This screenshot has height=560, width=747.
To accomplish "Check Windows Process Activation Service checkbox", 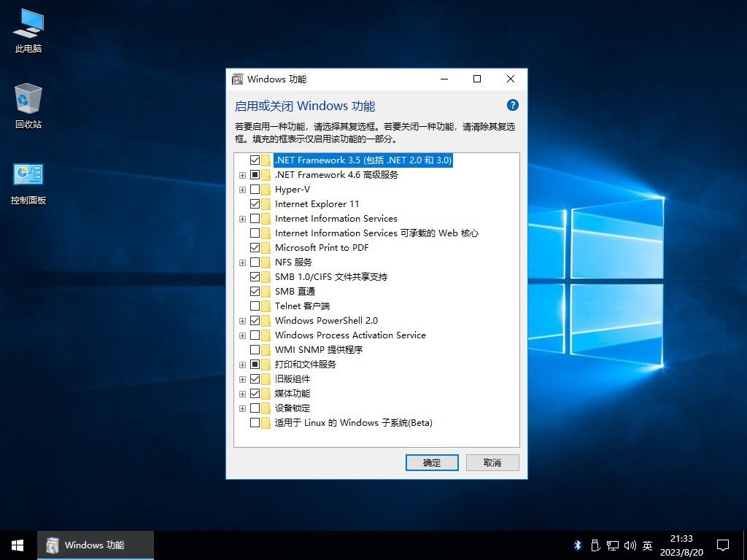I will click(x=255, y=335).
